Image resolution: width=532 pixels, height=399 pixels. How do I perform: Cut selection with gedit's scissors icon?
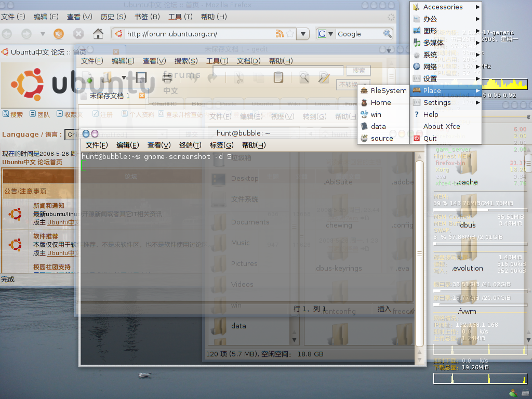pos(239,78)
